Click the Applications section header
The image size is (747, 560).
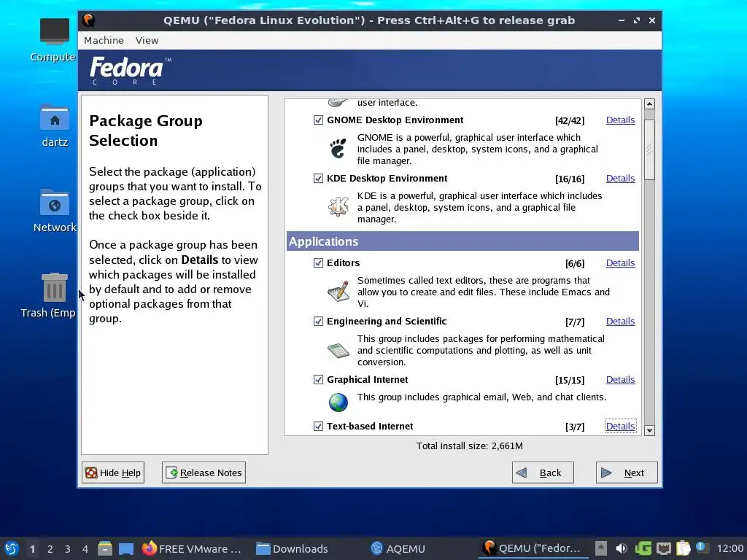click(x=462, y=241)
